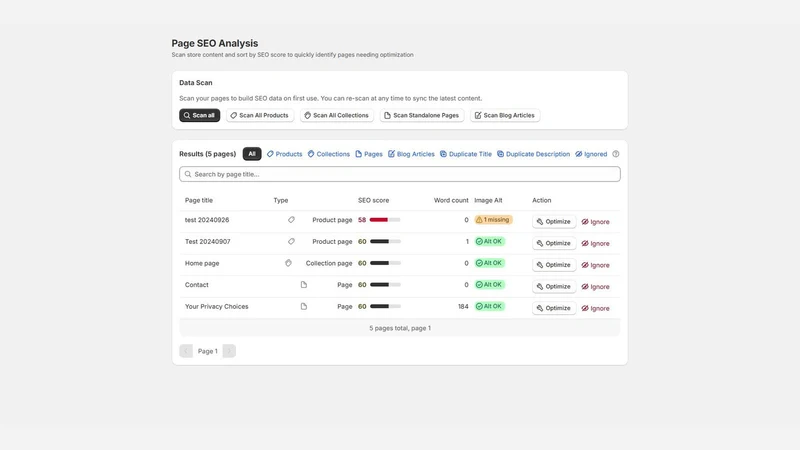Click Scan Blog Articles button

(505, 115)
